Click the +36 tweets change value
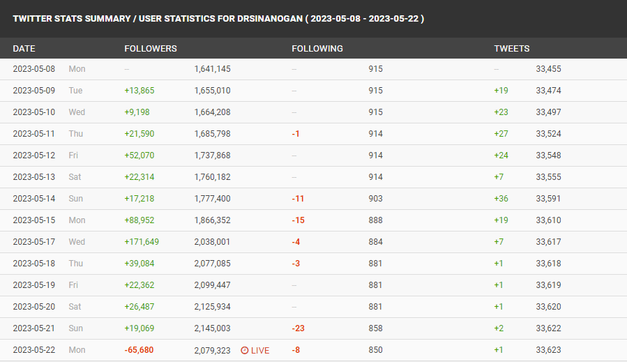This screenshot has width=627, height=364. [501, 199]
